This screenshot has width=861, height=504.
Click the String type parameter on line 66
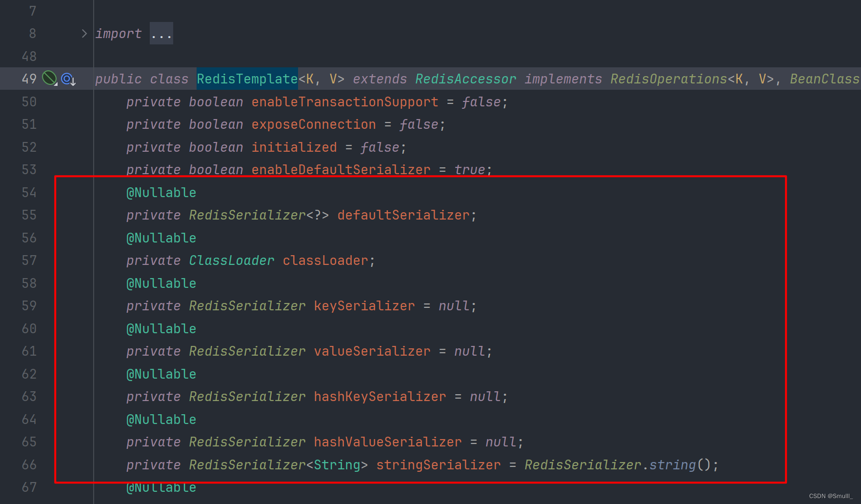tap(337, 464)
